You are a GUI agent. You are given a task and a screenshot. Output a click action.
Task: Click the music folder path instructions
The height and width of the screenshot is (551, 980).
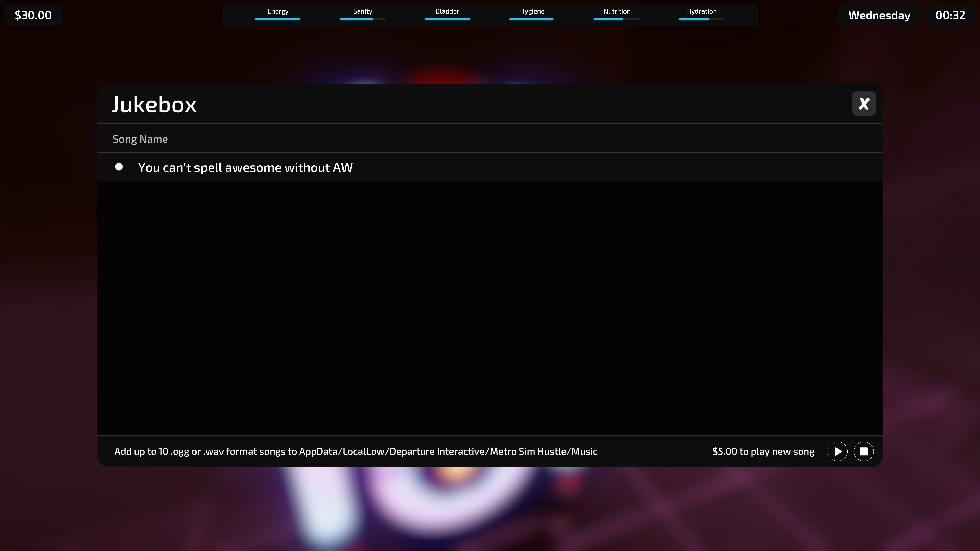click(356, 451)
